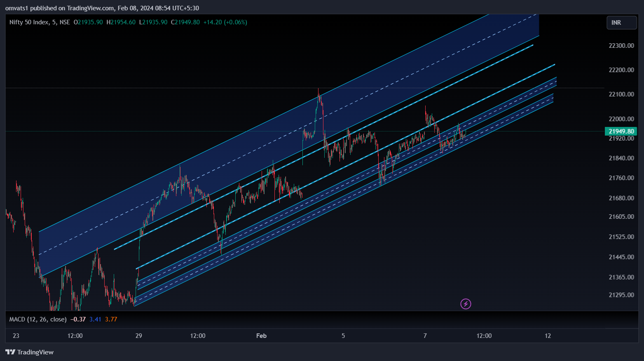Screen dimensions: 644x361
Task: Open the MACD (12, 26, close) indicator label
Action: [x=38, y=319]
